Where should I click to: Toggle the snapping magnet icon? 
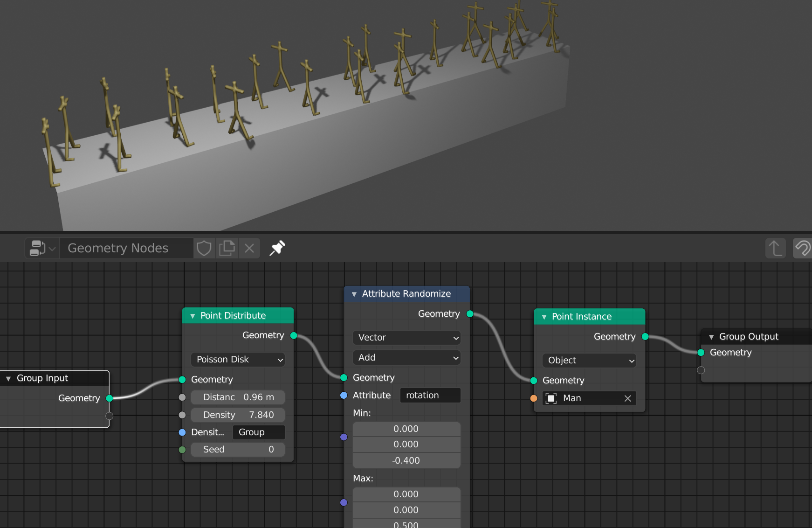click(x=803, y=248)
